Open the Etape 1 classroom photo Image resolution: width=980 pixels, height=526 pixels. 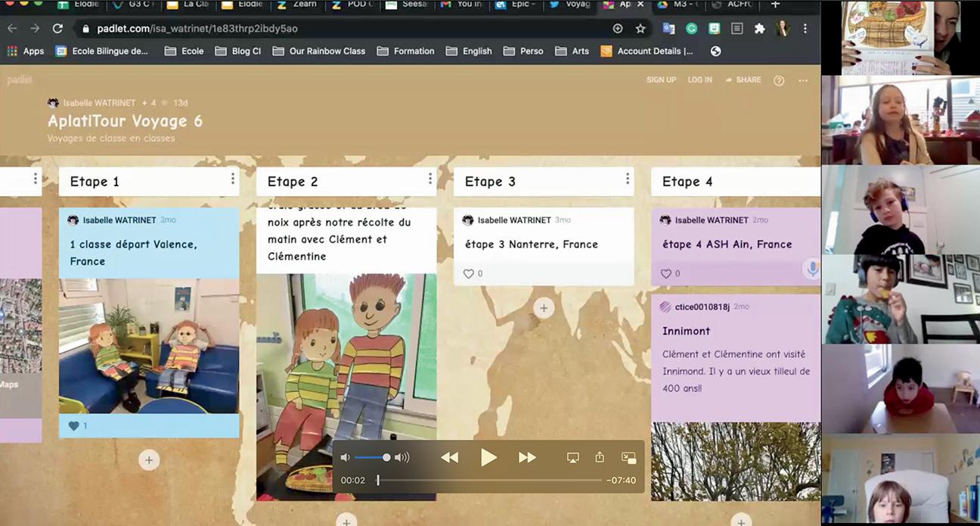tap(149, 346)
